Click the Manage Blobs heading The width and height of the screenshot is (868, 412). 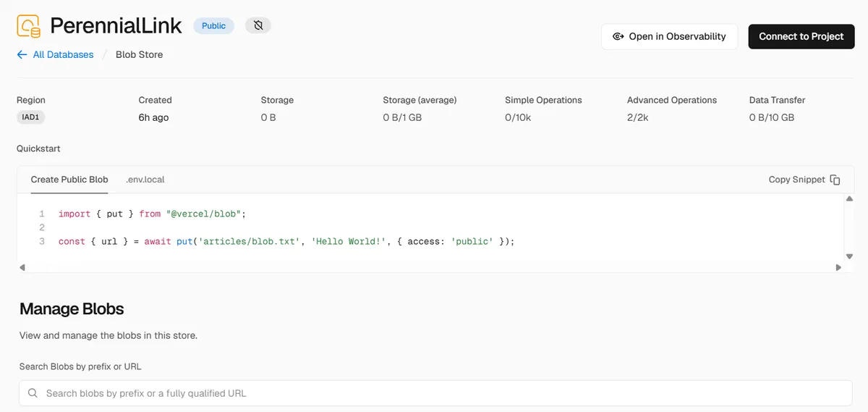point(72,309)
